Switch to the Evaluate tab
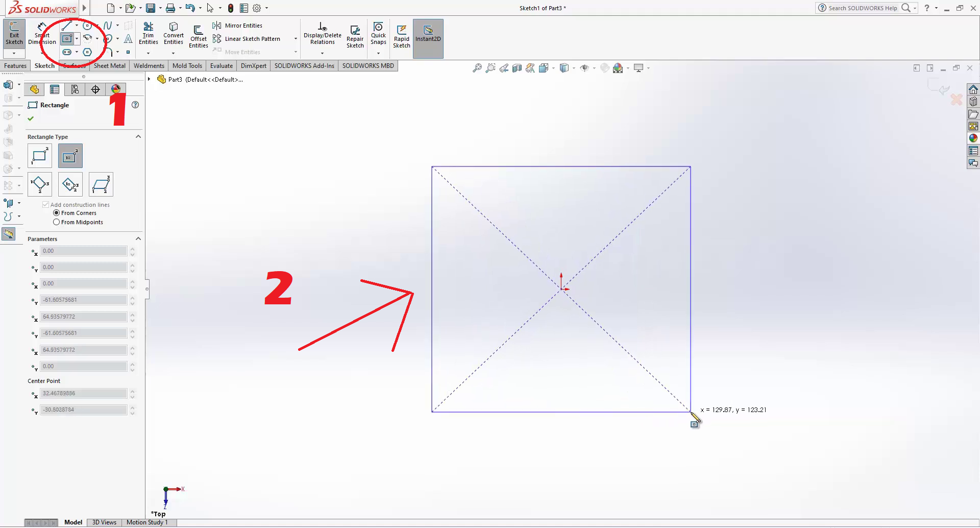Viewport: 980px width, 528px height. [x=221, y=66]
